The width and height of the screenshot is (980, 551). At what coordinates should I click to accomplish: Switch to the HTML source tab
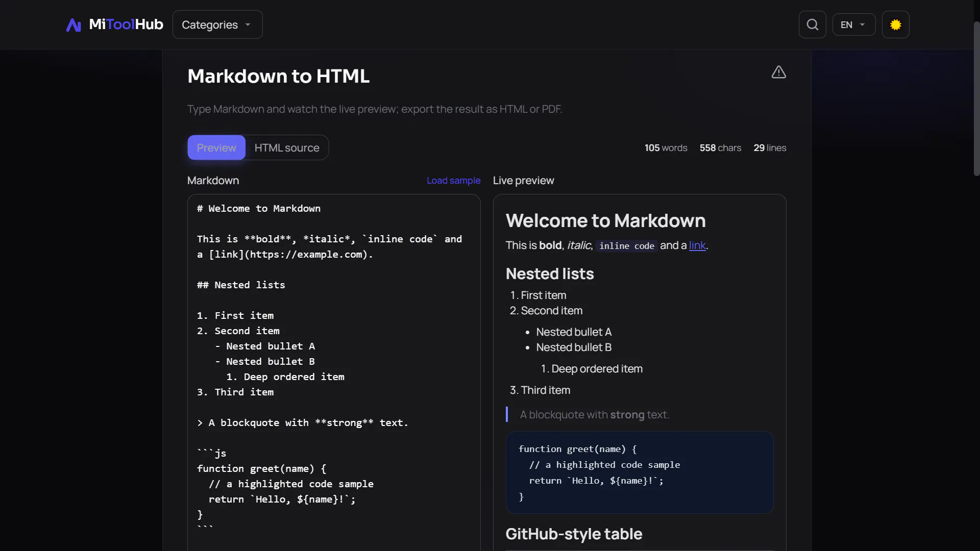tap(287, 147)
